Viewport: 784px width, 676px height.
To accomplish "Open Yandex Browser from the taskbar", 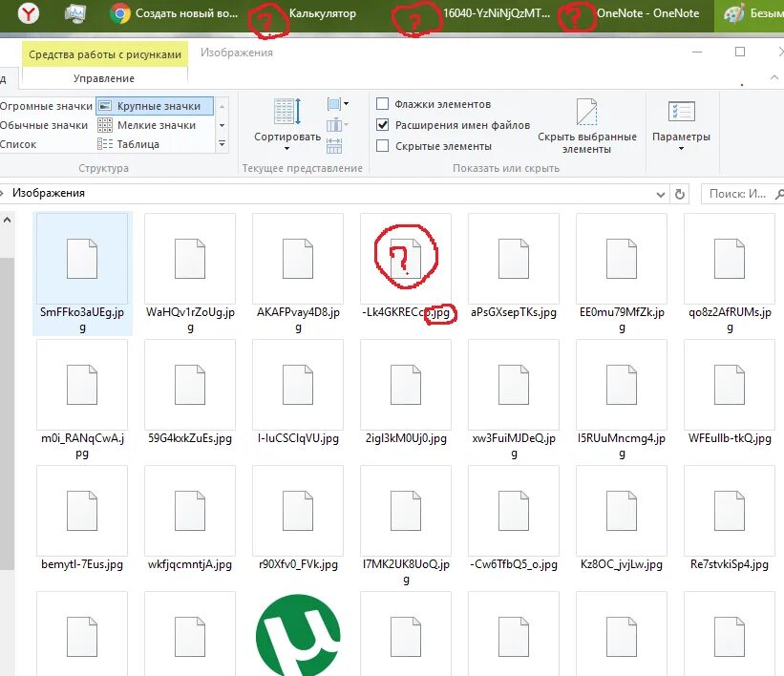I will 29,13.
